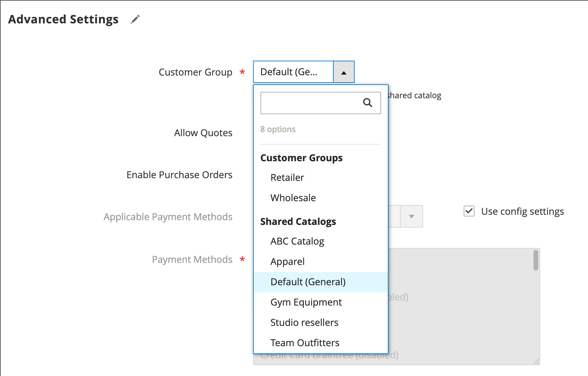Choose Gym Equipment from the list
588x376 pixels.
coord(306,302)
